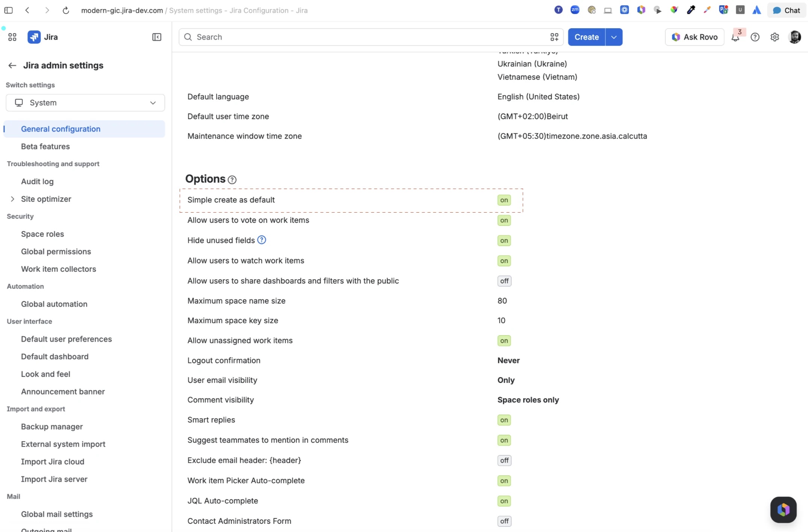Open the System switch settings dropdown
This screenshot has height=532, width=808.
pos(85,103)
